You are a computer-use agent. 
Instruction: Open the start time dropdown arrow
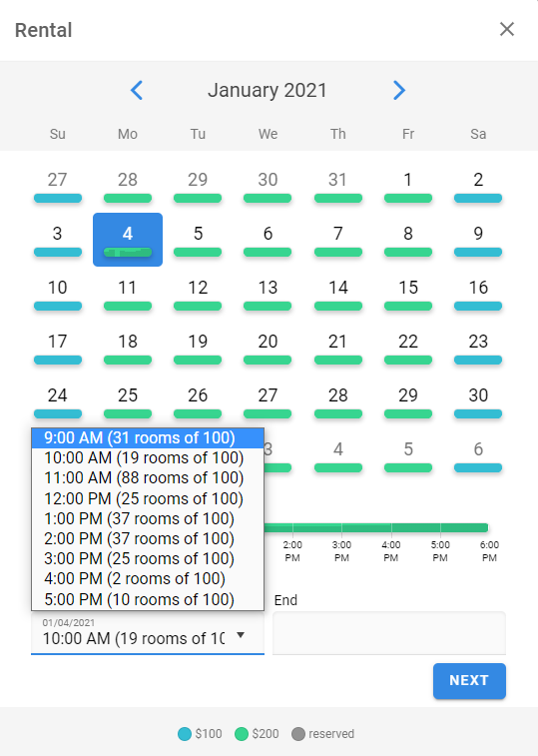pyautogui.click(x=241, y=635)
